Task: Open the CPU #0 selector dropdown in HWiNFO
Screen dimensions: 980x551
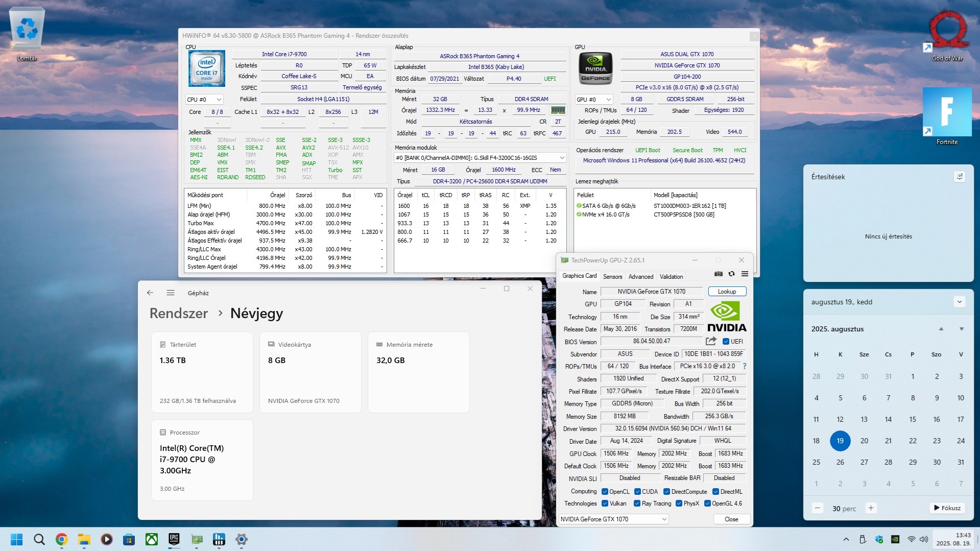Action: [204, 100]
